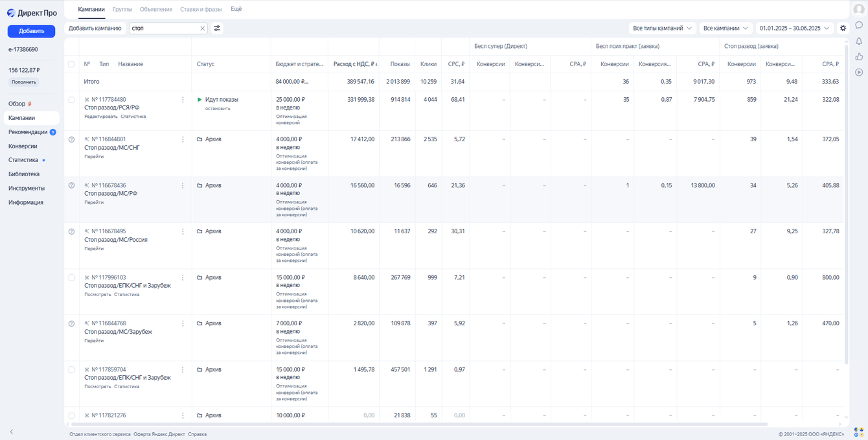Open the notifications bell icon
This screenshot has width=868, height=440.
coord(859,41)
